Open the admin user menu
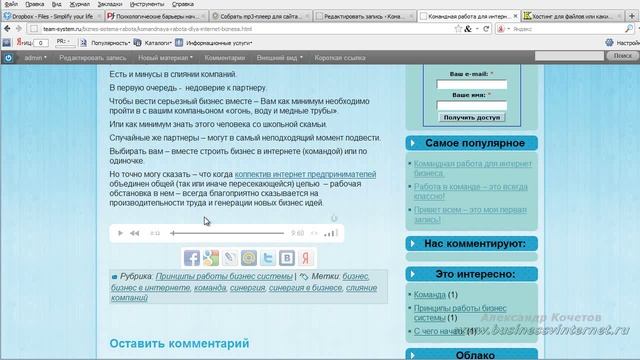 [36, 58]
